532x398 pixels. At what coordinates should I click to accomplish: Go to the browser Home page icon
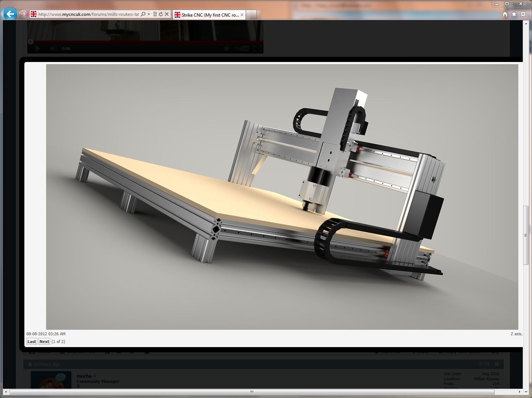[505, 14]
